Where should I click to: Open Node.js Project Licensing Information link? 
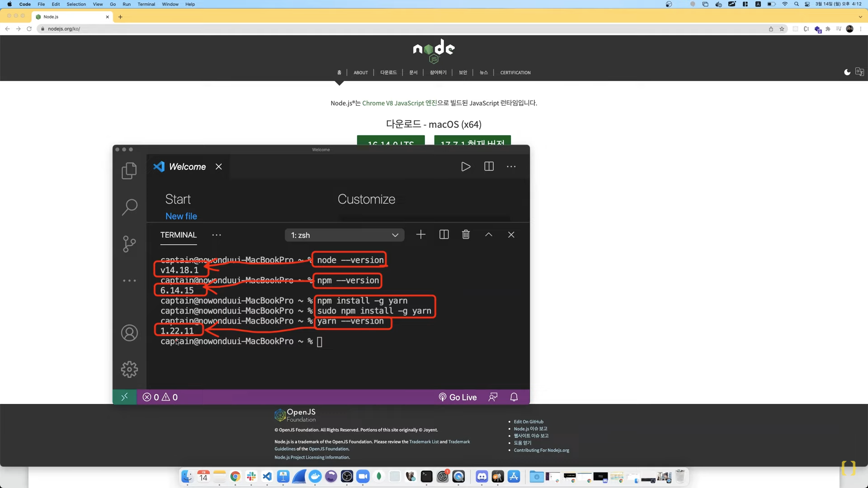pos(312,458)
